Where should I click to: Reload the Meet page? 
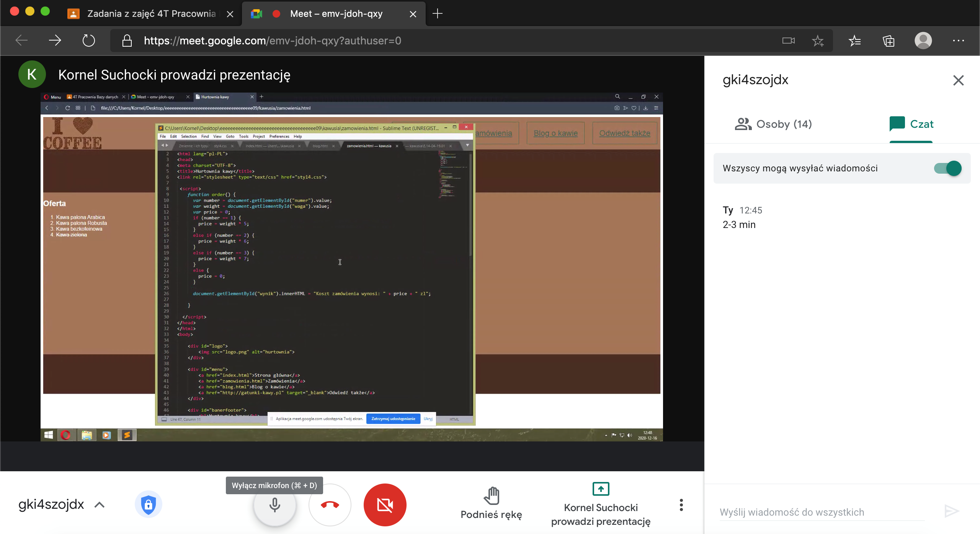88,41
